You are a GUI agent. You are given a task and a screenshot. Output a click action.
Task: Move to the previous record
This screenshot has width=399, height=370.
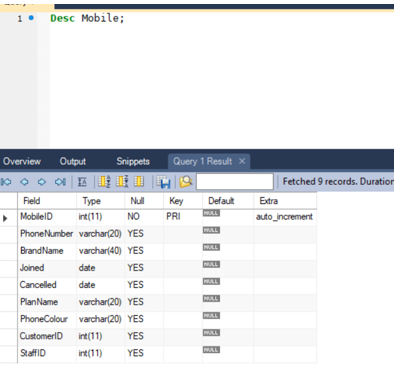point(24,182)
